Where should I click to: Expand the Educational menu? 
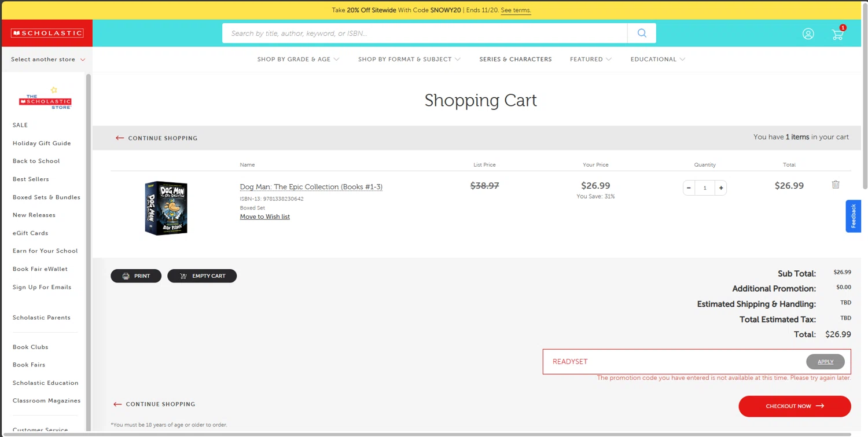pos(658,59)
